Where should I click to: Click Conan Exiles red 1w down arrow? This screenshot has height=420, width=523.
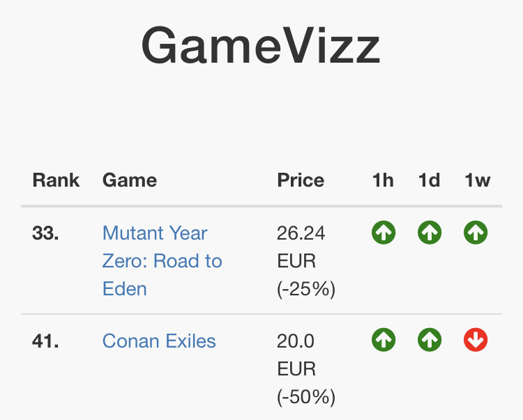click(x=476, y=340)
